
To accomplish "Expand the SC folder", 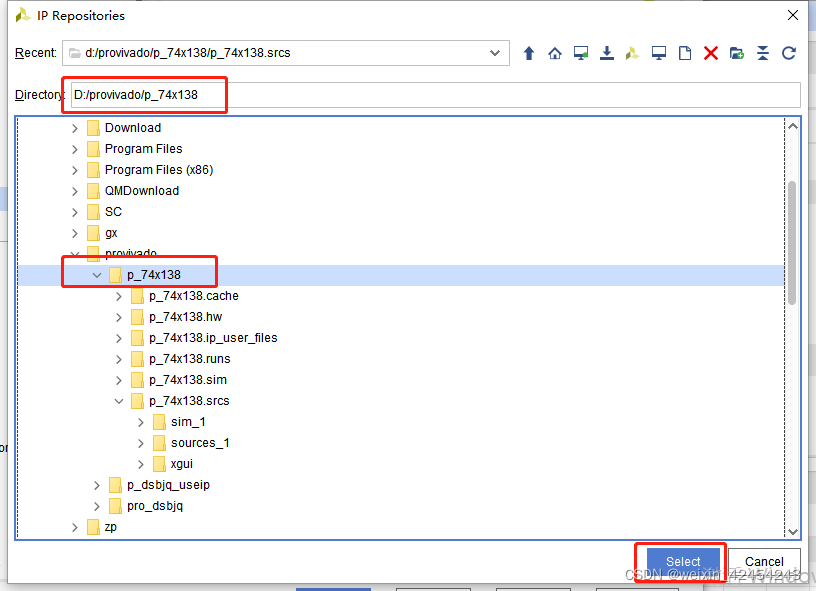I will (75, 212).
